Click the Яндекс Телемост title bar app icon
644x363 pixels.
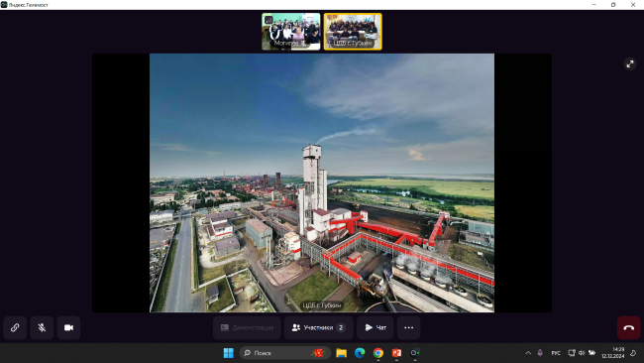(x=4, y=5)
